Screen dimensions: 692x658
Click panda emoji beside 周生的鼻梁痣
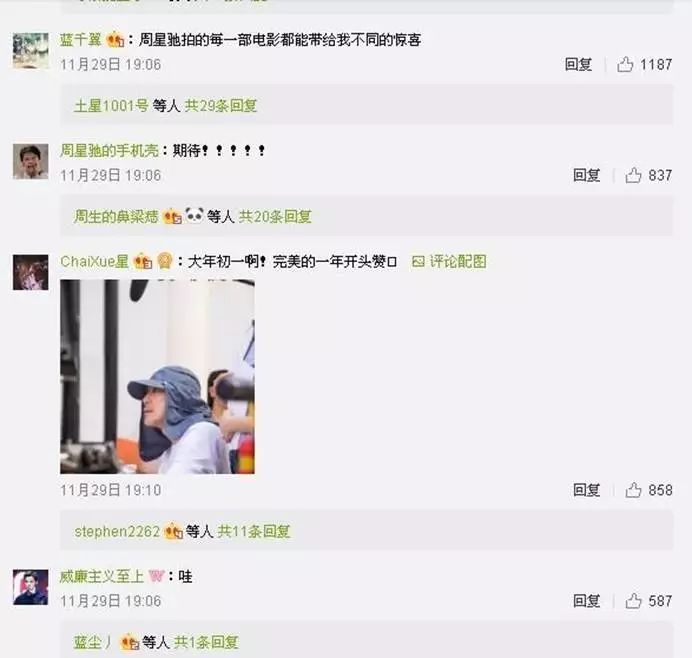tap(194, 215)
